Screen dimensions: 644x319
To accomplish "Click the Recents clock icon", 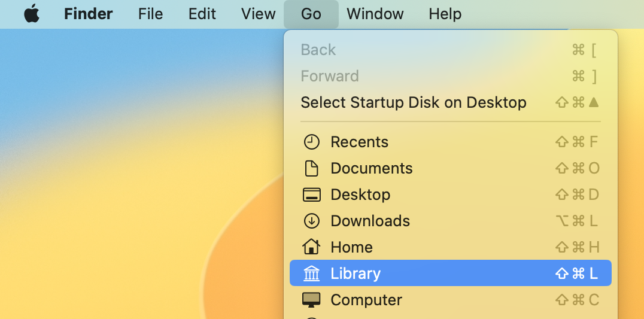I will pyautogui.click(x=312, y=142).
